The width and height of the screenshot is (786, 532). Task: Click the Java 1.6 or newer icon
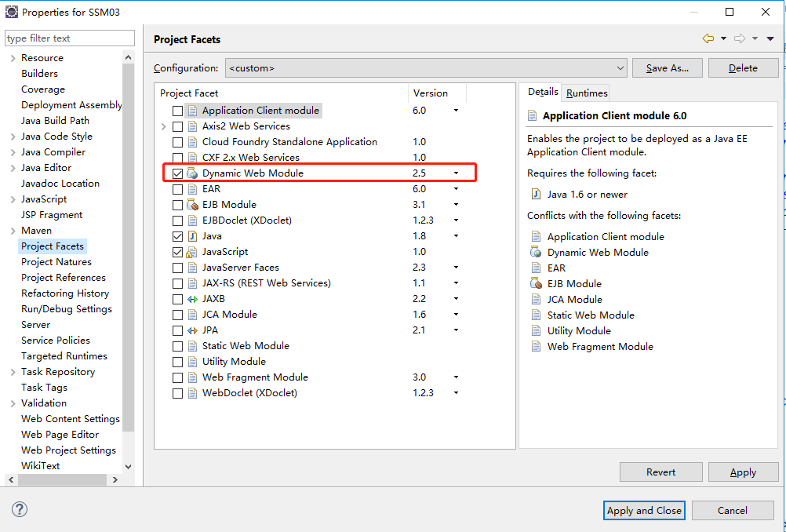[x=536, y=194]
